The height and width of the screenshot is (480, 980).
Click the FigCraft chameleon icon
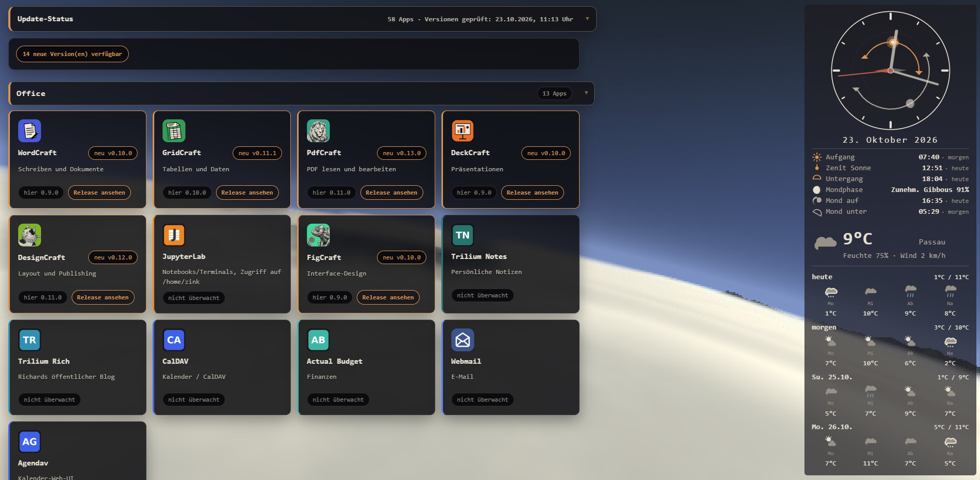coord(318,235)
